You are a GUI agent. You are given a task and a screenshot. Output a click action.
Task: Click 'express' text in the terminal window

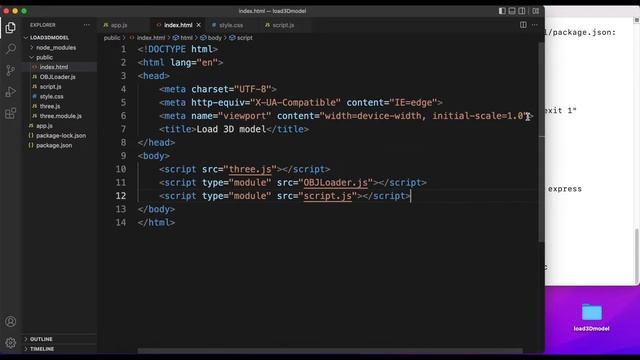click(x=564, y=189)
